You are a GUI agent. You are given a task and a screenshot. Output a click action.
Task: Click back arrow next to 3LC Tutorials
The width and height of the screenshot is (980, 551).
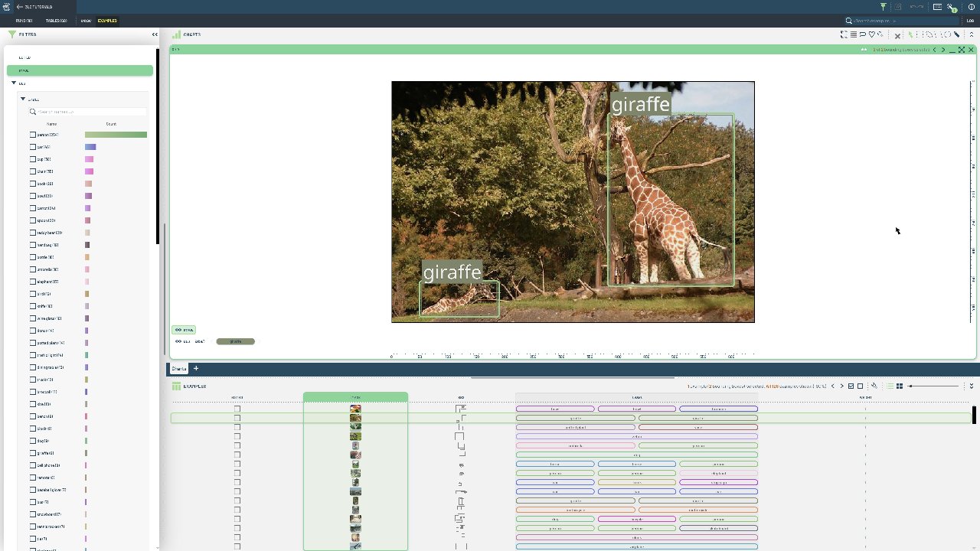(19, 7)
